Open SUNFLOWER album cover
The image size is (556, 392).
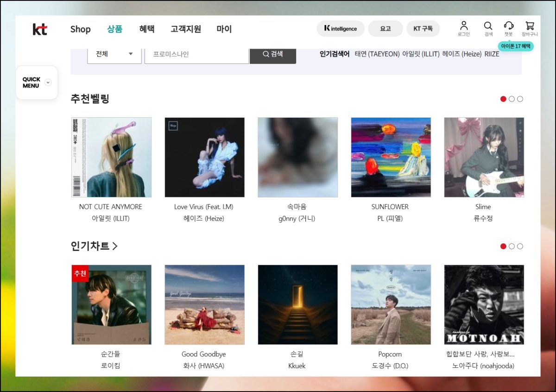click(391, 158)
